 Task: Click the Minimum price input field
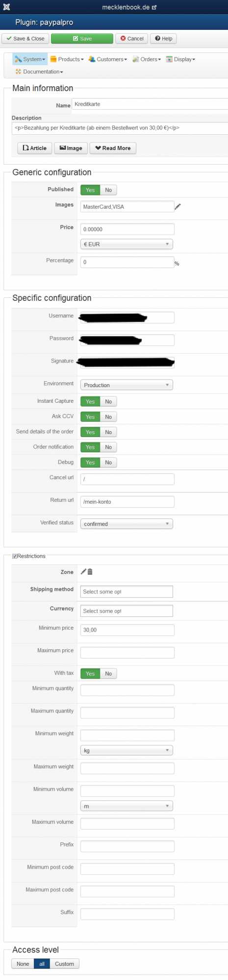[127, 630]
